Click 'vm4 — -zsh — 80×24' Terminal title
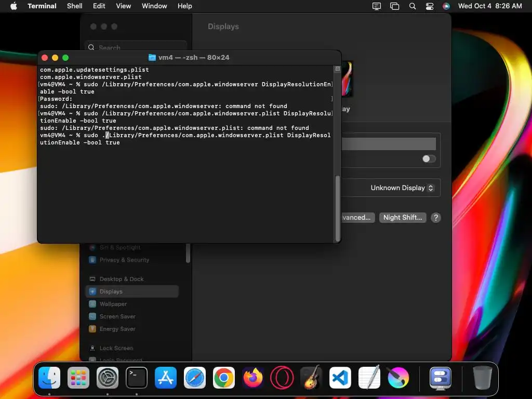Viewport: 532px width, 399px height. click(194, 57)
